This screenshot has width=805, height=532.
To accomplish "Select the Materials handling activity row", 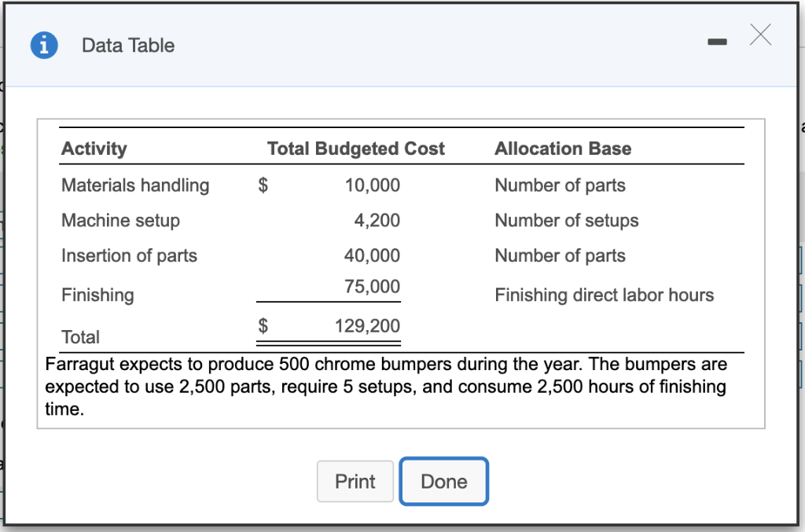I will (x=134, y=185).
